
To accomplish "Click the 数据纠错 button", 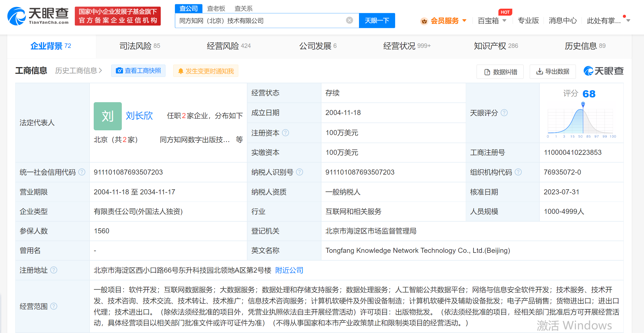I will click(x=500, y=72).
